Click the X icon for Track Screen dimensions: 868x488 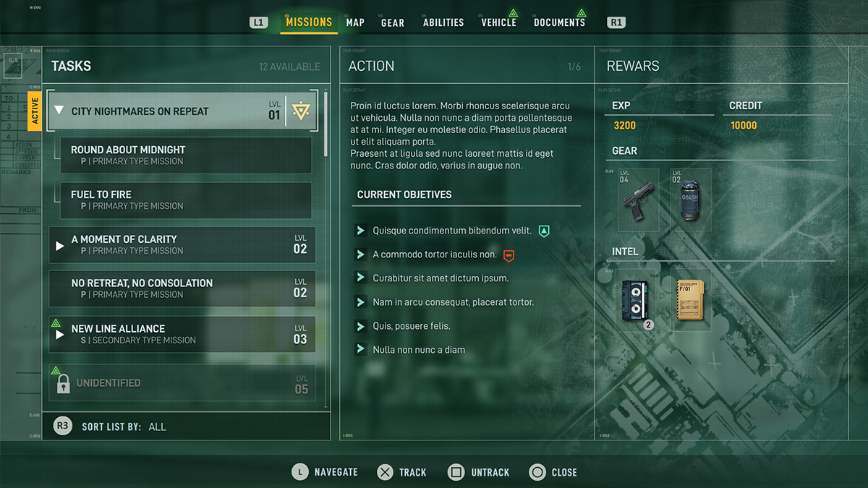[x=386, y=472]
